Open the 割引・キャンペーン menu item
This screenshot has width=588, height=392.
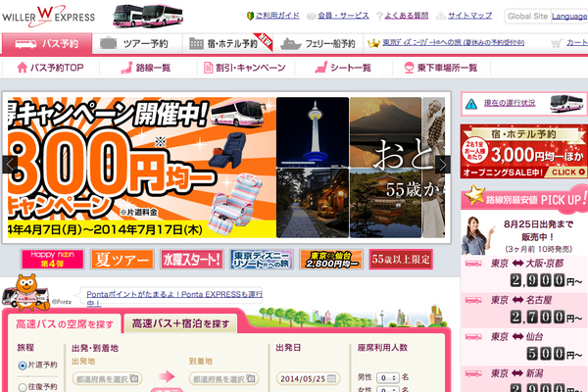coord(244,68)
